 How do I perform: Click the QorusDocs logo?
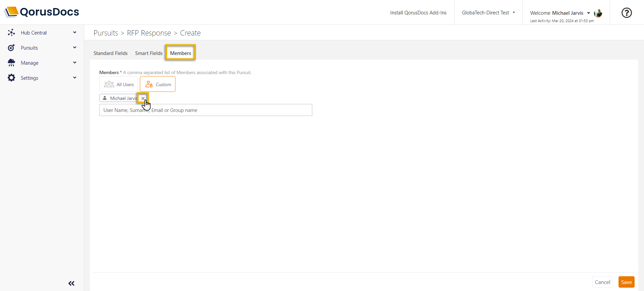coord(42,12)
